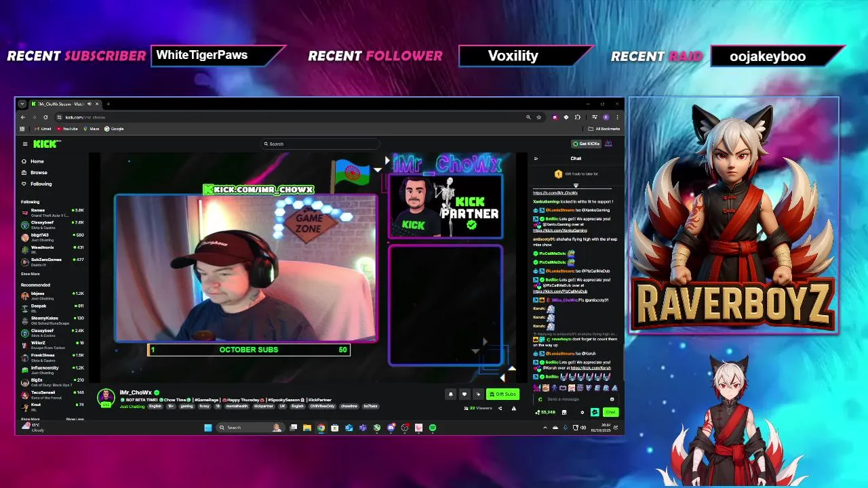868x488 pixels.
Task: Open the WillerZ recommended channel
Action: click(x=52, y=345)
